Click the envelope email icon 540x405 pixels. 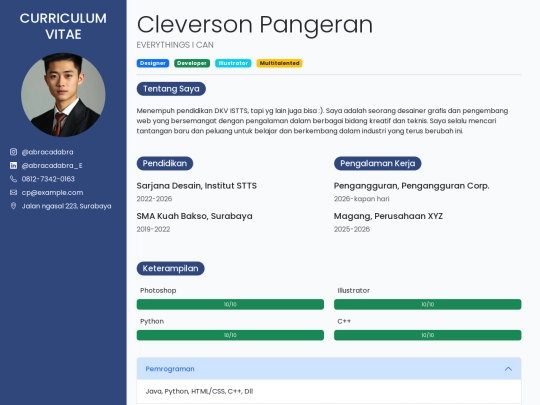click(13, 193)
